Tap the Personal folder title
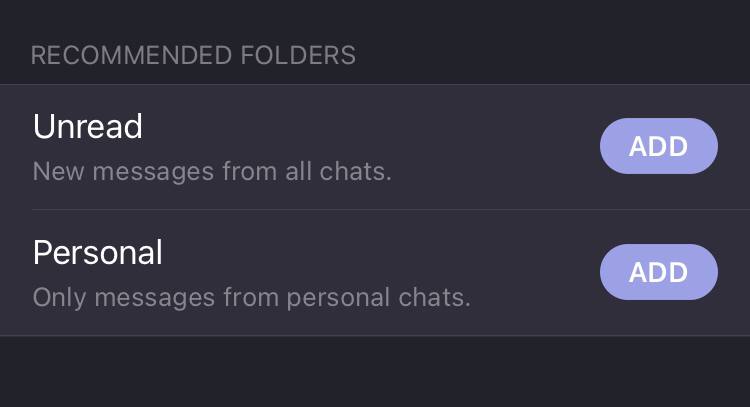The height and width of the screenshot is (407, 750). point(98,253)
